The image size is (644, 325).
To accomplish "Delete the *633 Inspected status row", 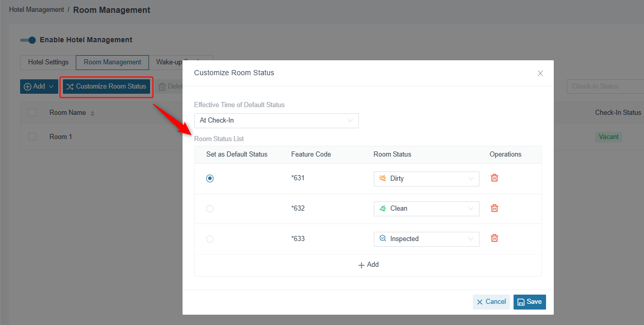I will coord(494,238).
